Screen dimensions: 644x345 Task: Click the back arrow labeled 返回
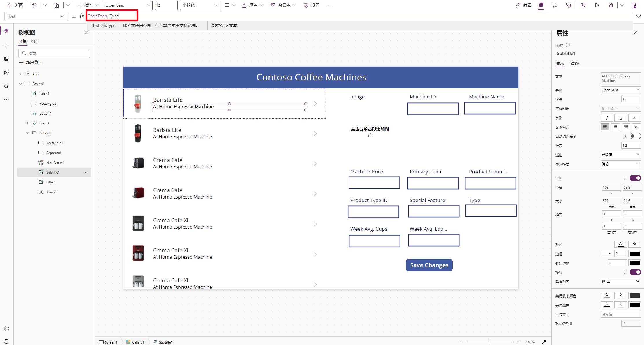(x=15, y=5)
